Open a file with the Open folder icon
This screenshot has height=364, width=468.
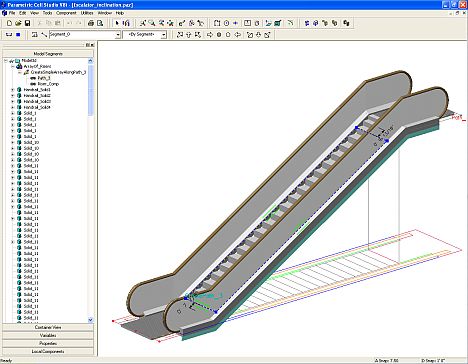click(18, 23)
